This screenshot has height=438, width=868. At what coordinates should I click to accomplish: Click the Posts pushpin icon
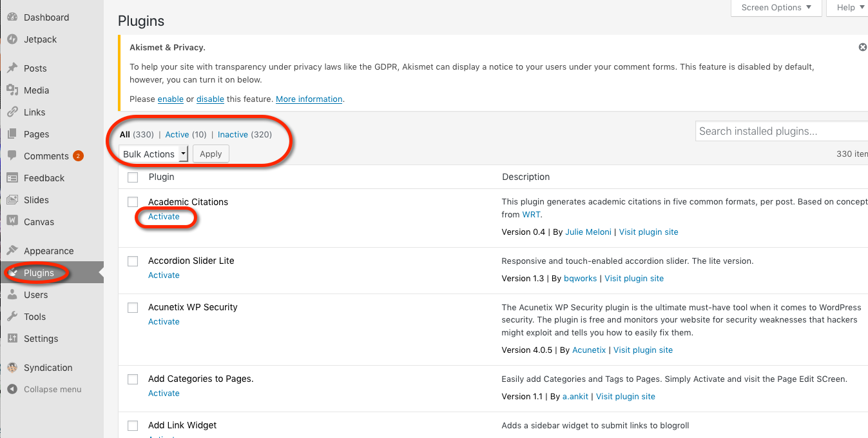click(12, 68)
